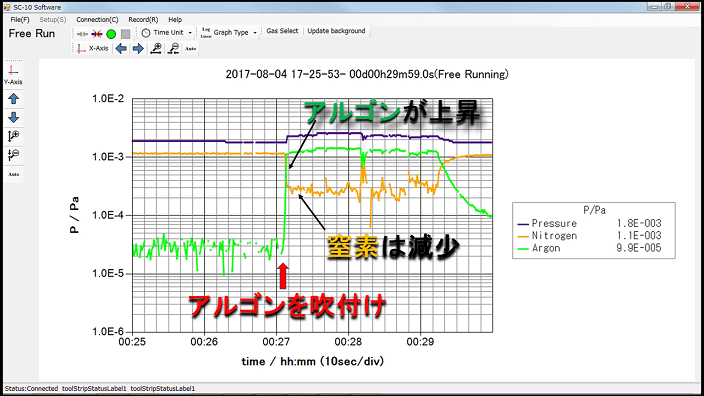
Task: Set Y-axis scaling to Auto
Action: [x=13, y=174]
